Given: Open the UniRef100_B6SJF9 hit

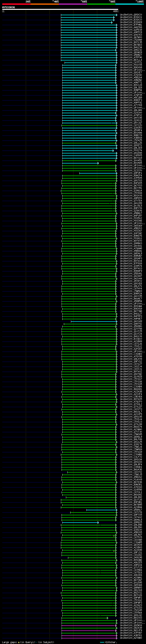Looking at the screenshot, I should [x=131, y=631].
